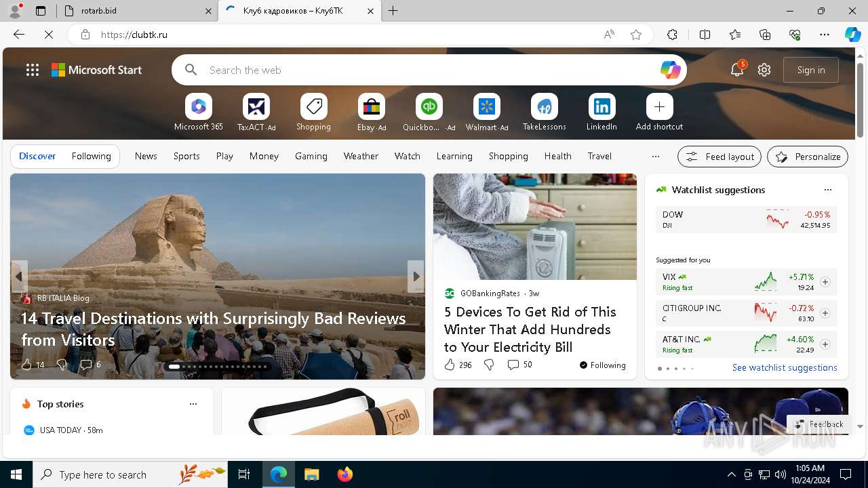
Task: Click the browser back arrow
Action: pos(19,35)
